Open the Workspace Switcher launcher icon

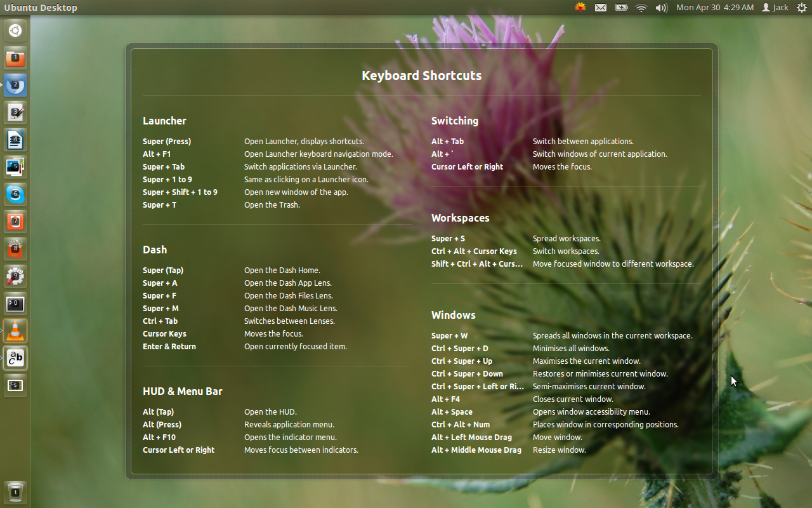pos(15,385)
